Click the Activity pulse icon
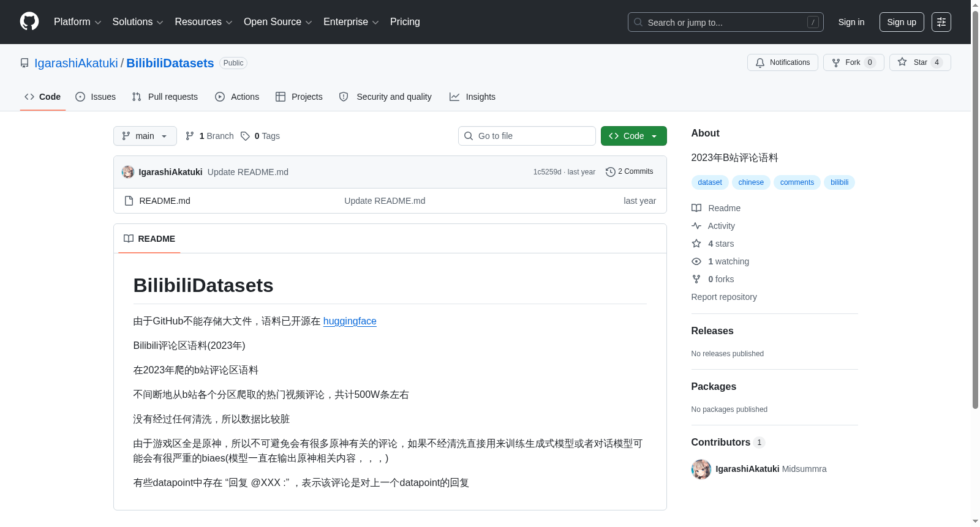Screen dimensions: 980x527 696,226
